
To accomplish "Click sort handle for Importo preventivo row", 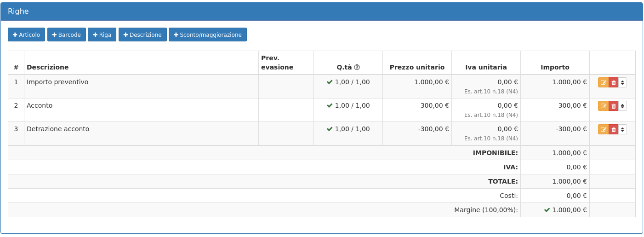I will (622, 82).
